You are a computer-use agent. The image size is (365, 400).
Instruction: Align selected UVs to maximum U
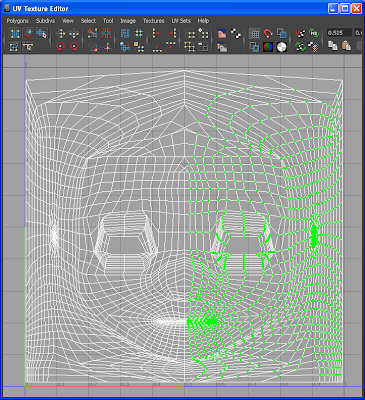[x=171, y=34]
